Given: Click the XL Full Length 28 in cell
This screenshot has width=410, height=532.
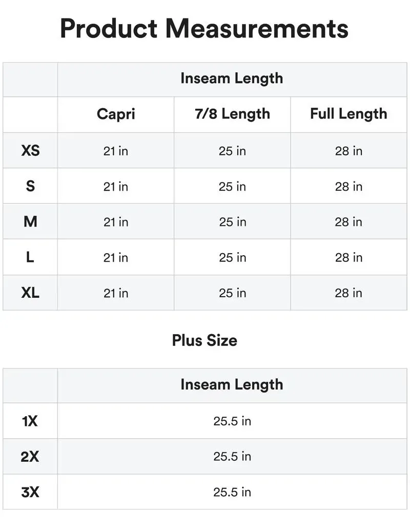Looking at the screenshot, I should tap(348, 293).
